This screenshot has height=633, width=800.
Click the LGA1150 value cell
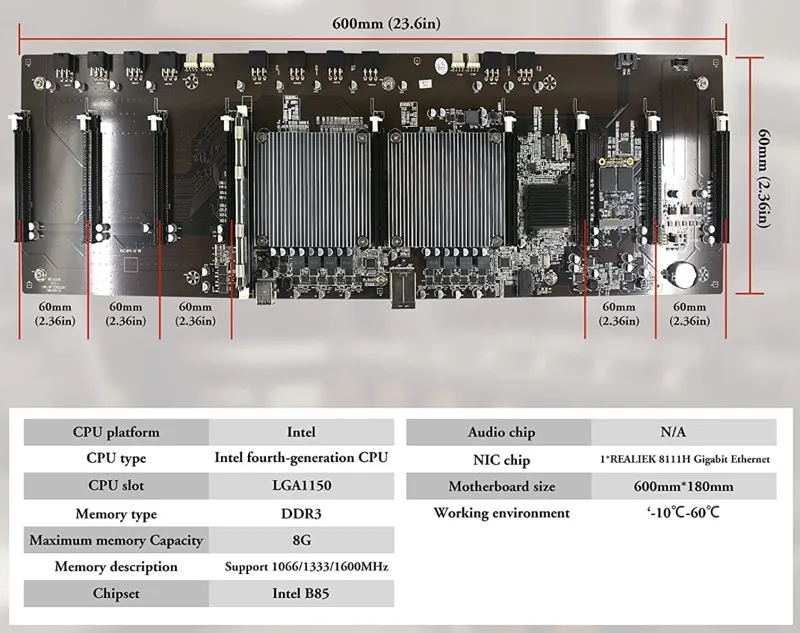pyautogui.click(x=301, y=486)
